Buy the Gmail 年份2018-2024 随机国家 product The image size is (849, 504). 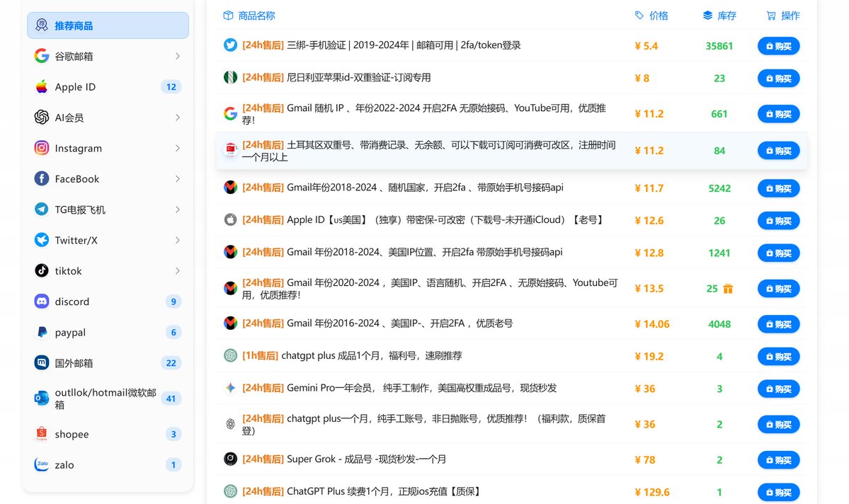[x=779, y=188]
